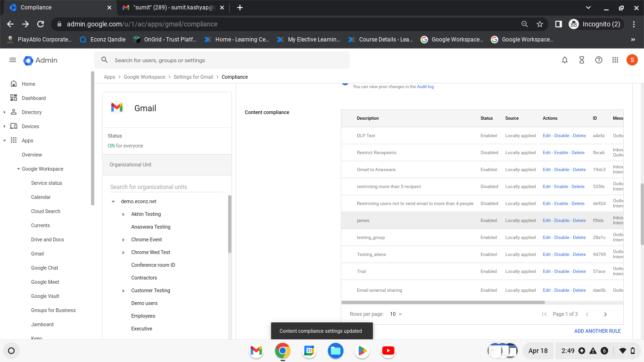Viewport: 644px width, 362px height.
Task: Reload the page with the refresh icon
Action: coord(41,24)
